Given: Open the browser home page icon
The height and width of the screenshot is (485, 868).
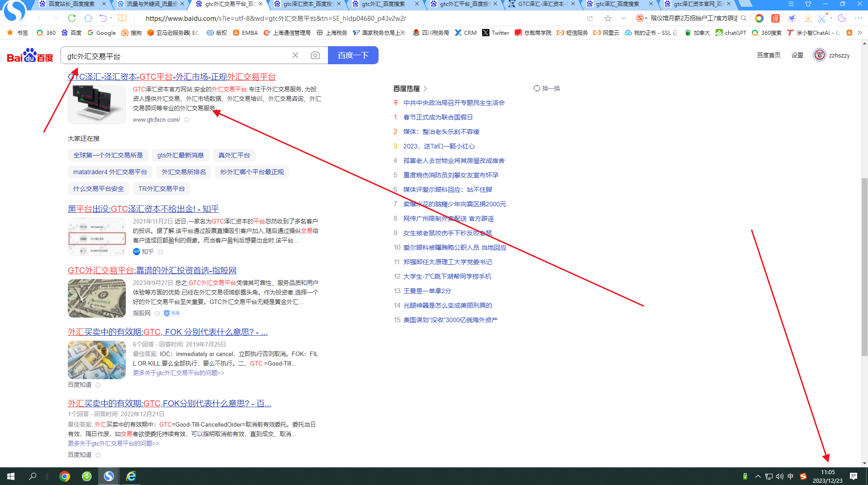Looking at the screenshot, I should click(88, 18).
